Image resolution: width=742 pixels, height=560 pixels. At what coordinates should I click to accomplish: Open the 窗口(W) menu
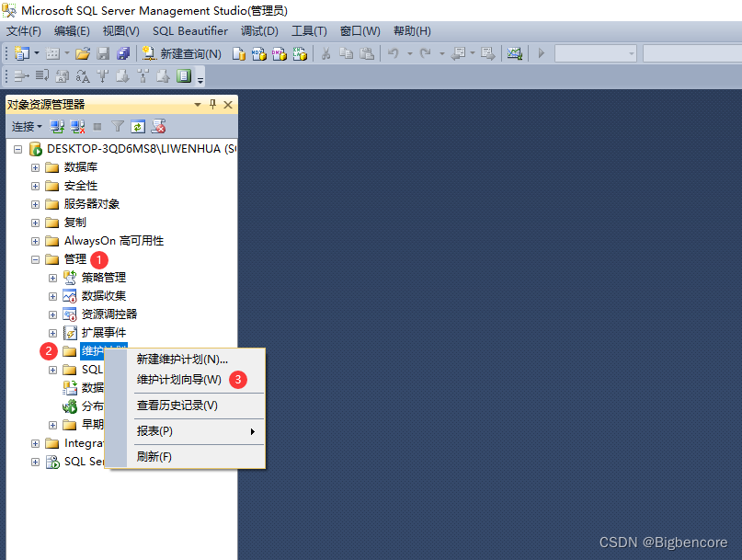point(360,31)
